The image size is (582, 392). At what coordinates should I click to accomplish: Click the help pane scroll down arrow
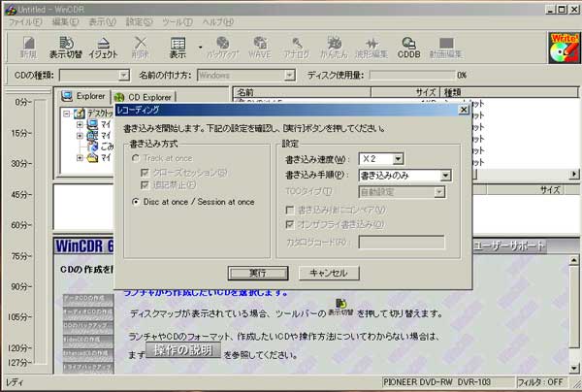(574, 369)
